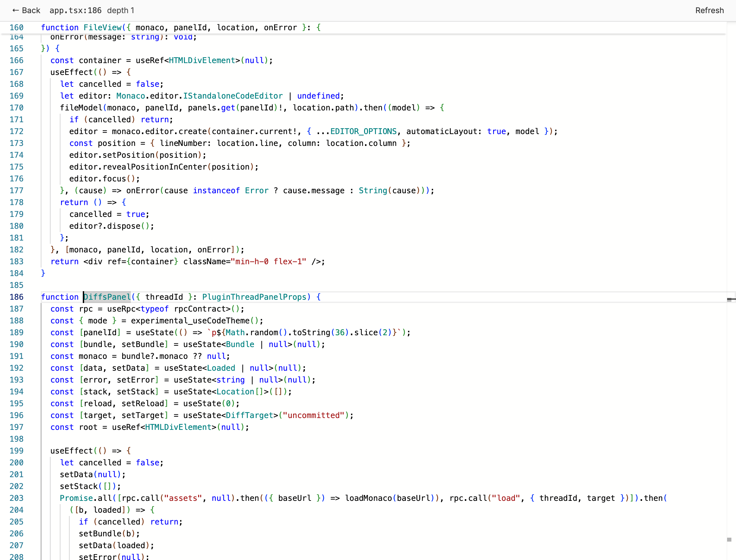
Task: Click line number 186 in gutter
Action: tap(16, 297)
